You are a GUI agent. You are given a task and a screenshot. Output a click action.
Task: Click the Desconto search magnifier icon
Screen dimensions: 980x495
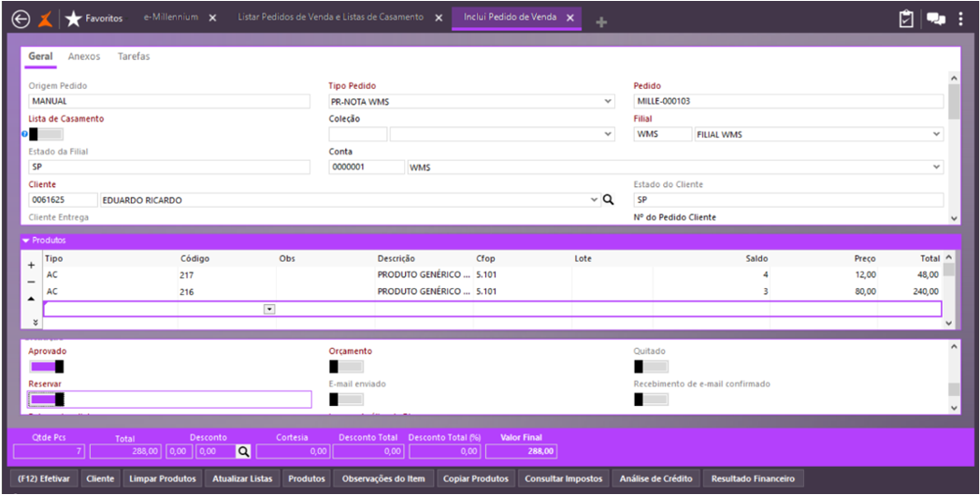point(243,451)
